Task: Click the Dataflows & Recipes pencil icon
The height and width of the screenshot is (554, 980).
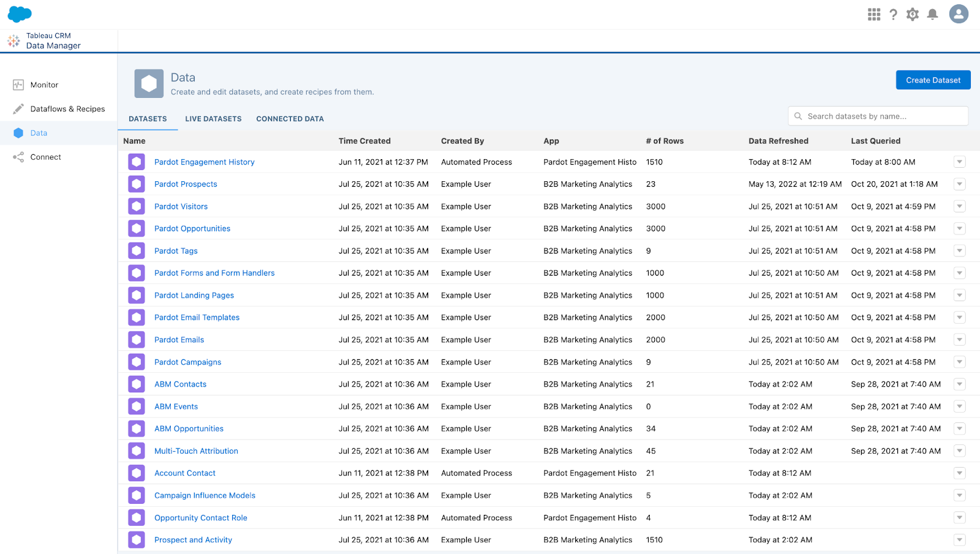Action: pyautogui.click(x=18, y=109)
